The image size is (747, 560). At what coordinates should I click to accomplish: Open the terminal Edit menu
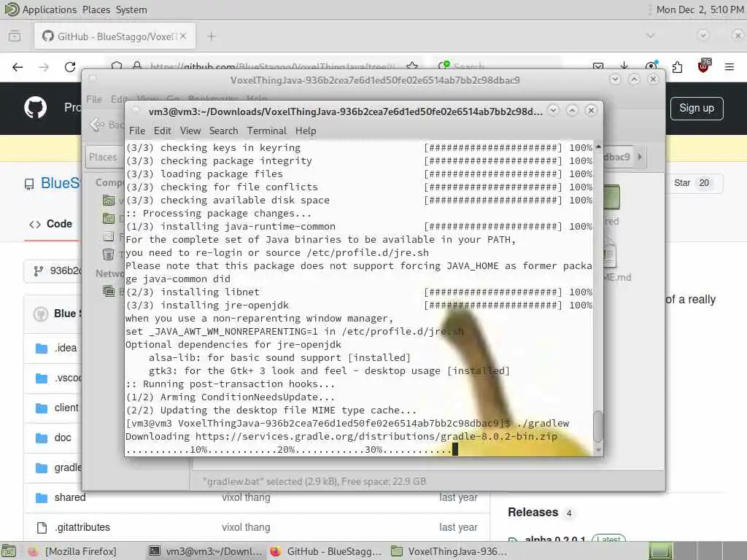click(162, 131)
